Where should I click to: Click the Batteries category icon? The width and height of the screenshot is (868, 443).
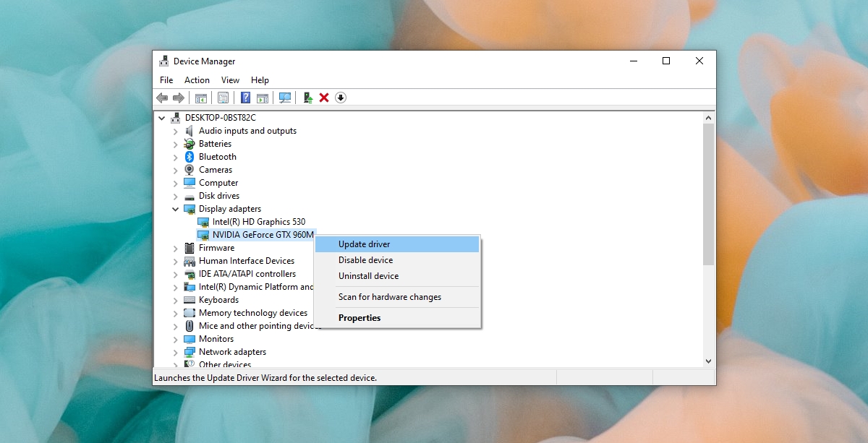pyautogui.click(x=190, y=144)
